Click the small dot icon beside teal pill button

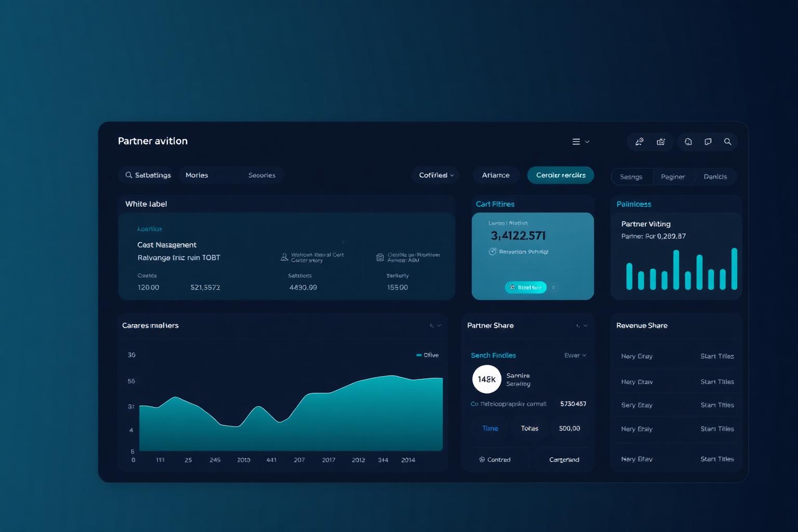click(553, 287)
